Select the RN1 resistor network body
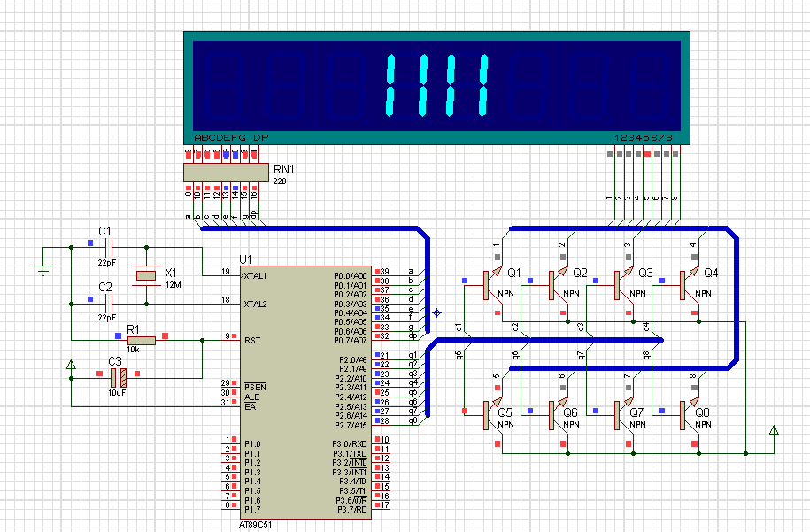 click(227, 173)
